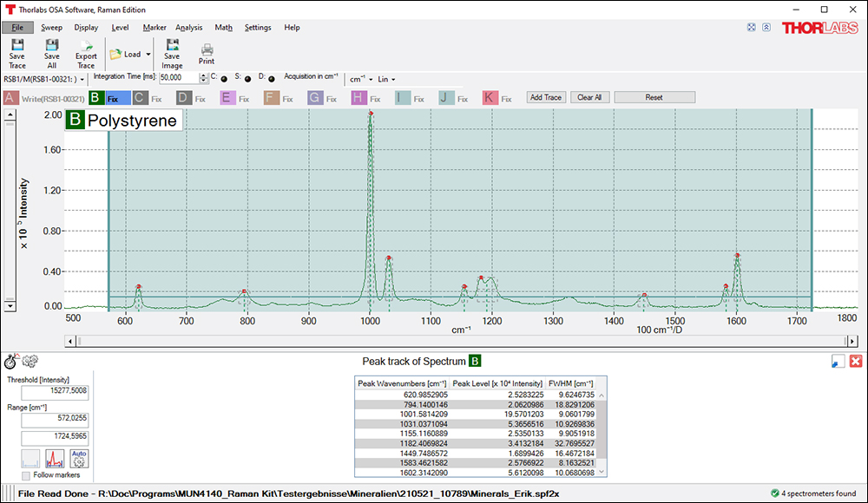Click the stopwatch icon in peak track panel

coord(10,362)
